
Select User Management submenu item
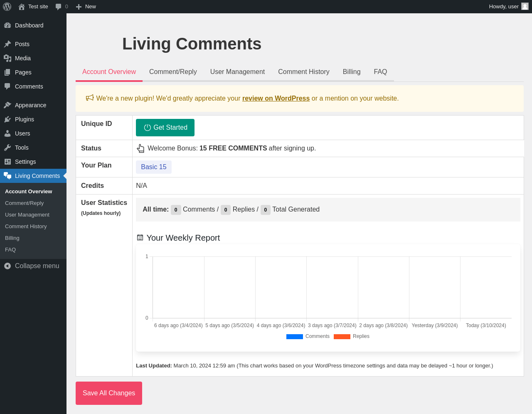pos(33,215)
